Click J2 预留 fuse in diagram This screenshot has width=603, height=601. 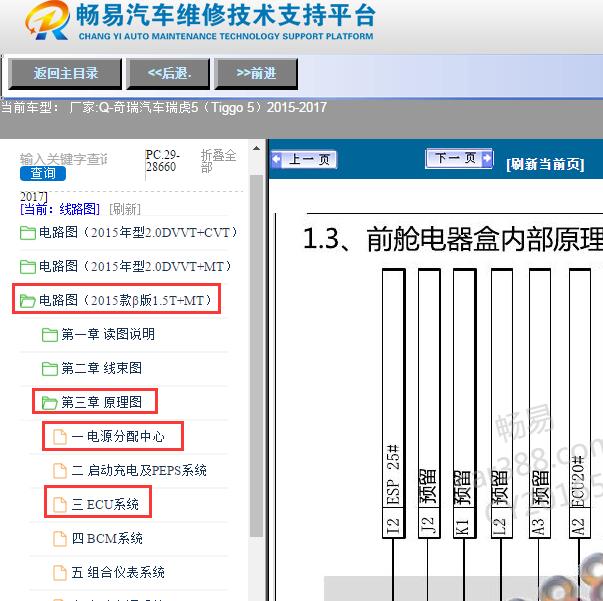[x=429, y=403]
